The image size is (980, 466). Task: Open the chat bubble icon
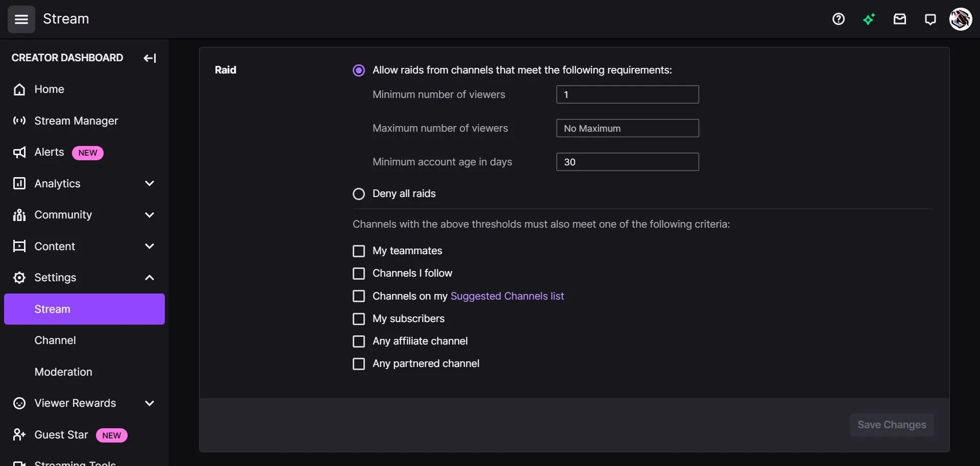[930, 19]
